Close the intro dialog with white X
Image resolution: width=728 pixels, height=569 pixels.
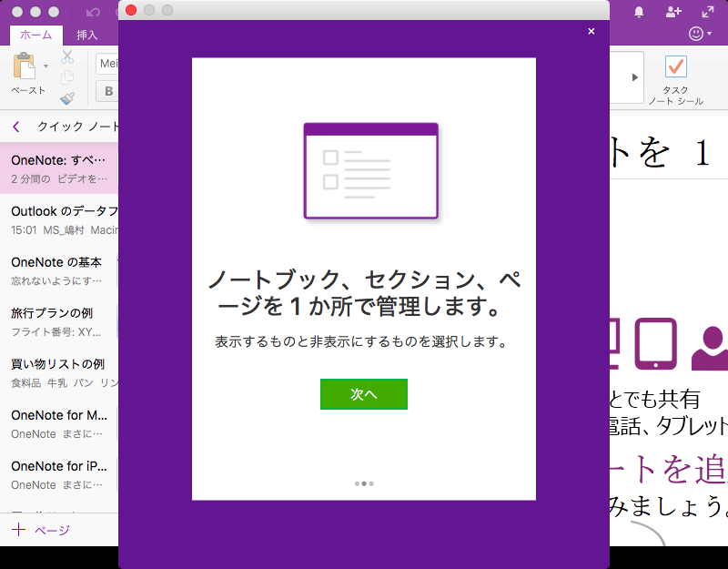click(x=591, y=31)
